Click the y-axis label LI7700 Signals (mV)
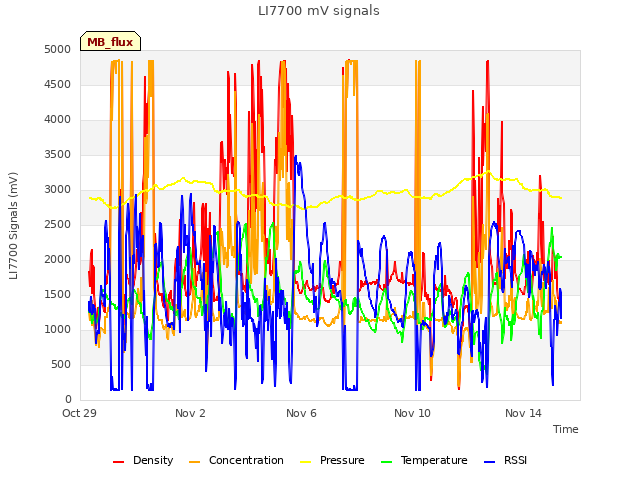The image size is (640, 480). [13, 226]
